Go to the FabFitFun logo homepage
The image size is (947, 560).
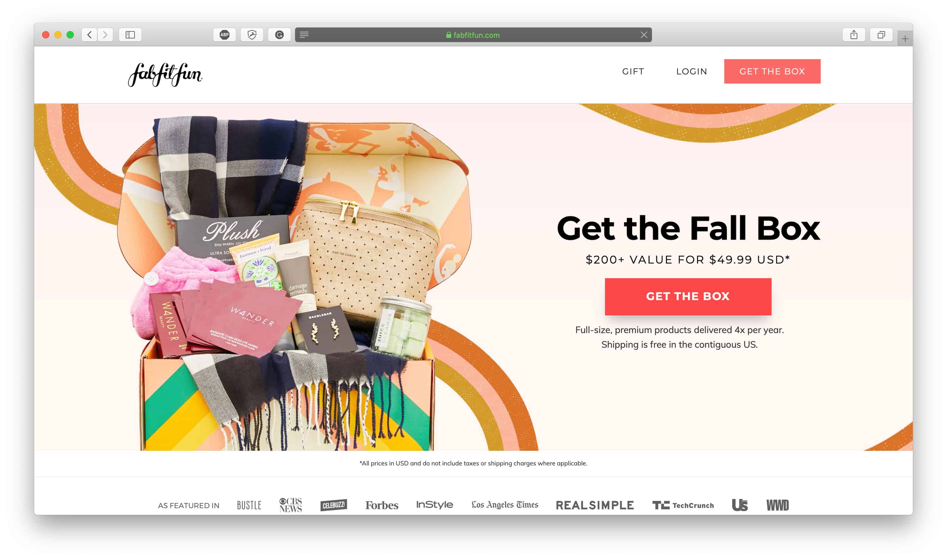[165, 75]
